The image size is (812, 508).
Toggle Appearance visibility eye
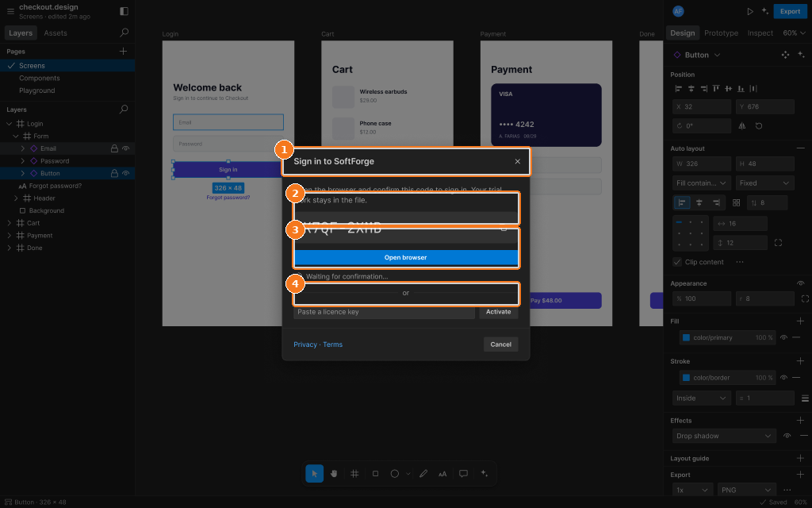pos(801,283)
